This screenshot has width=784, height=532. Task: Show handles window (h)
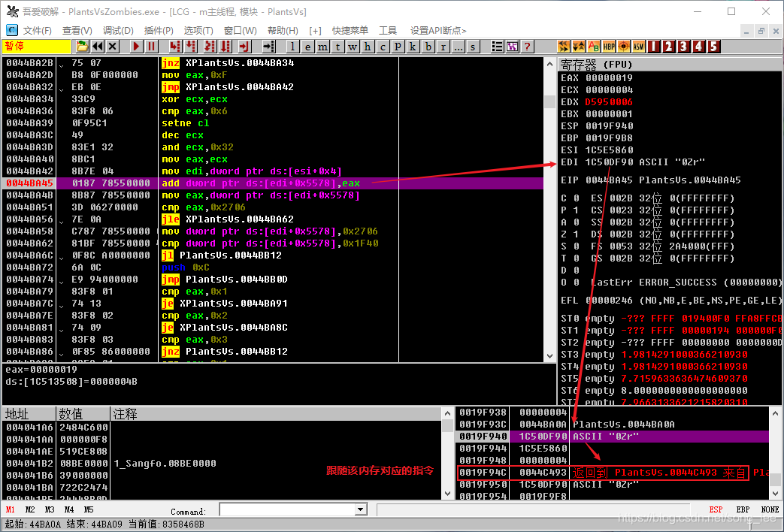[x=368, y=47]
